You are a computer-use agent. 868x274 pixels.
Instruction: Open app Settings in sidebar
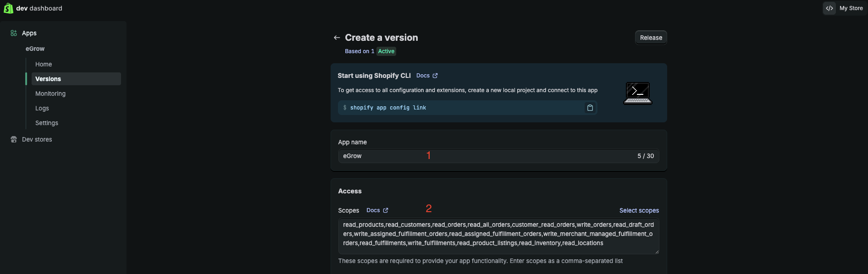click(47, 123)
